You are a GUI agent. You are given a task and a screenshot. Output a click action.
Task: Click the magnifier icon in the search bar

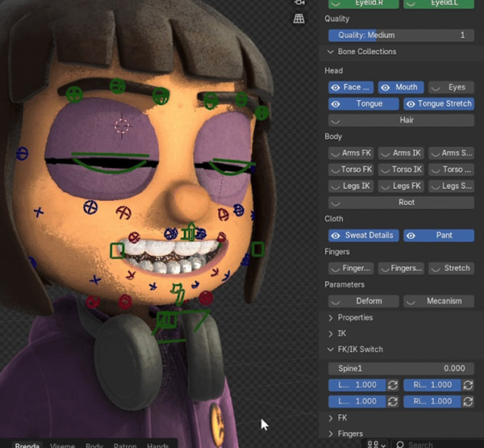401,444
